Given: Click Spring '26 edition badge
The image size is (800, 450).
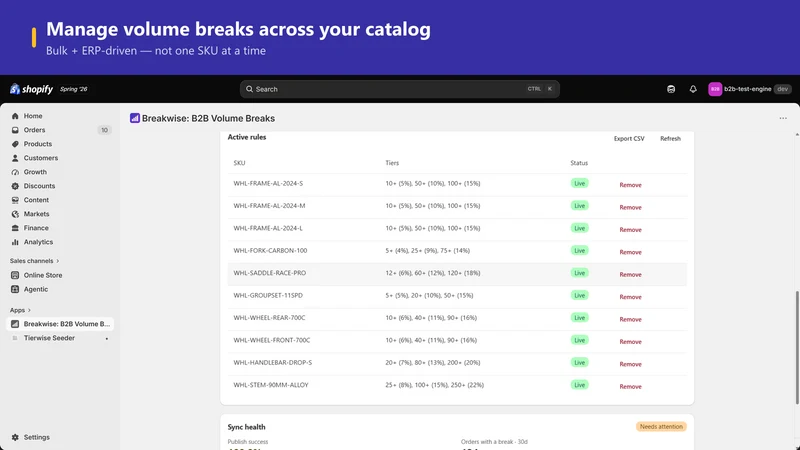Looking at the screenshot, I should 74,89.
